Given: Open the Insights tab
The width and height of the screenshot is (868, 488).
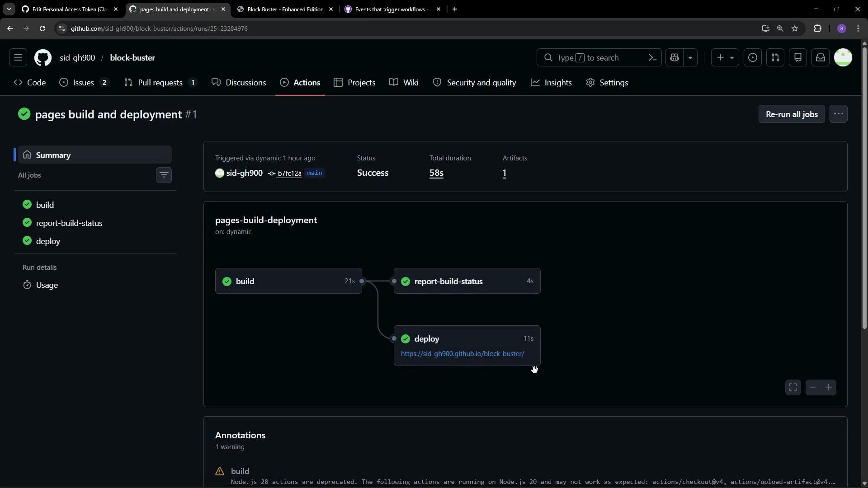Looking at the screenshot, I should tap(552, 83).
